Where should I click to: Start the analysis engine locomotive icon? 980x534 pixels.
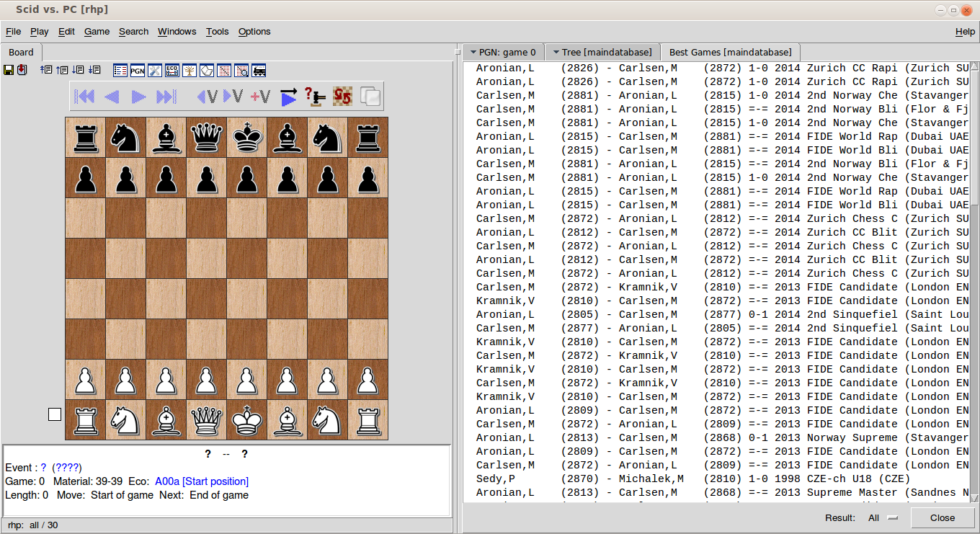(259, 71)
